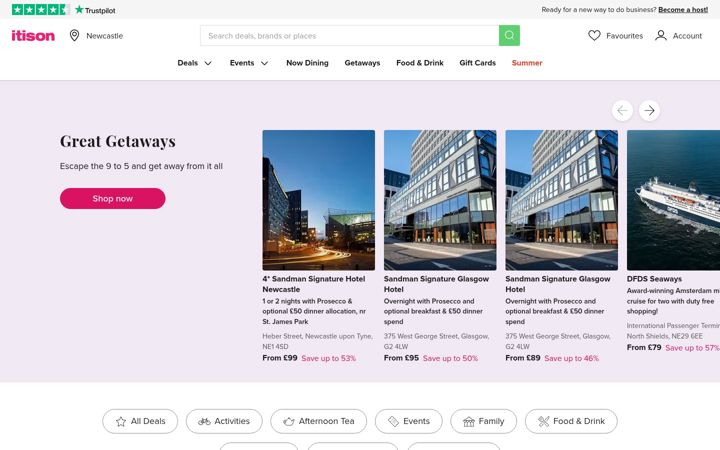This screenshot has width=720, height=450.
Task: Click the teapot icon in Afternoon Tea
Action: [x=288, y=422]
